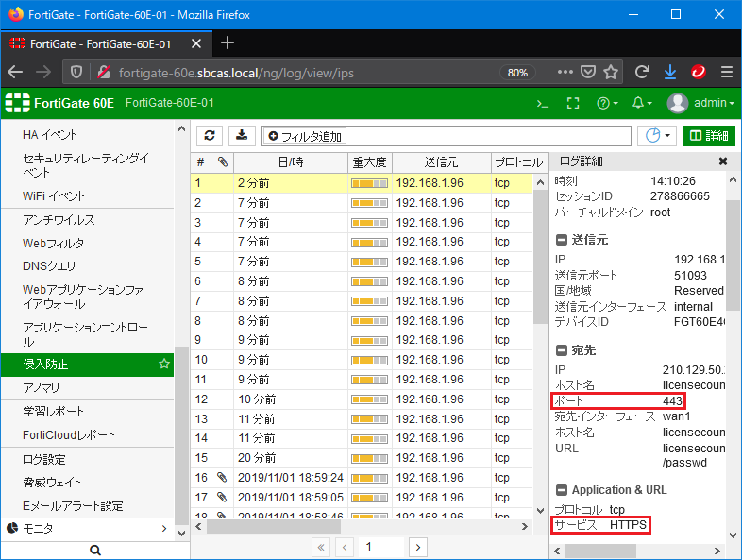
Task: Click the FortiGate 60E logo
Action: tap(59, 103)
